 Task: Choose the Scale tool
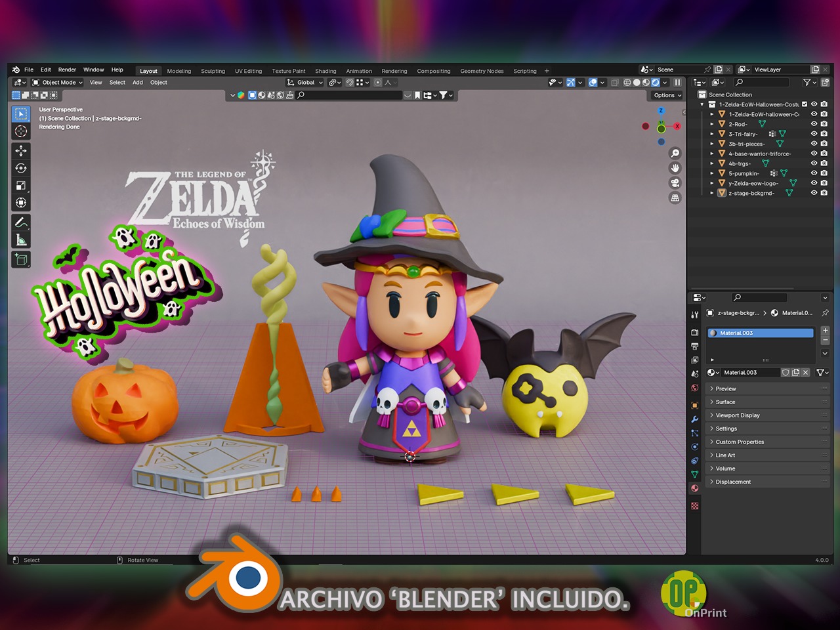(x=21, y=186)
